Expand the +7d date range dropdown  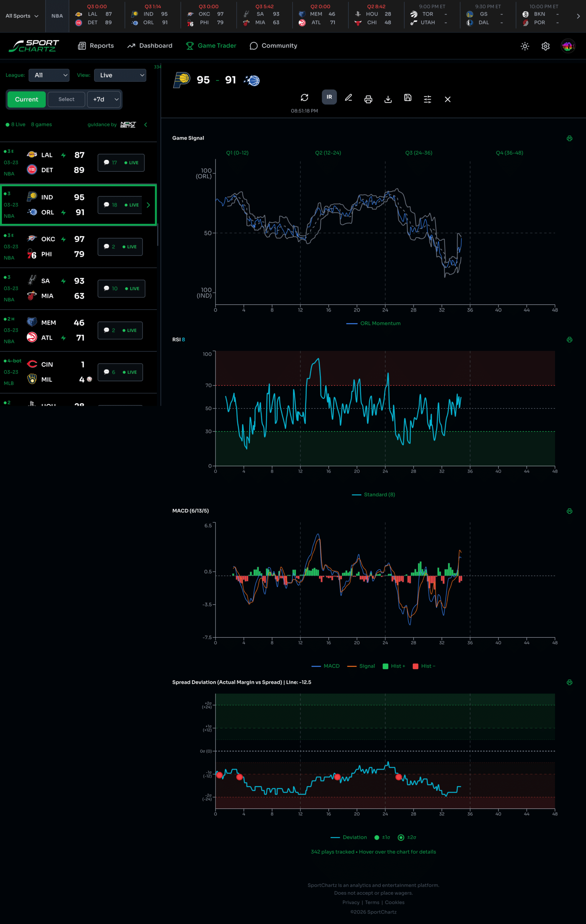click(x=104, y=99)
